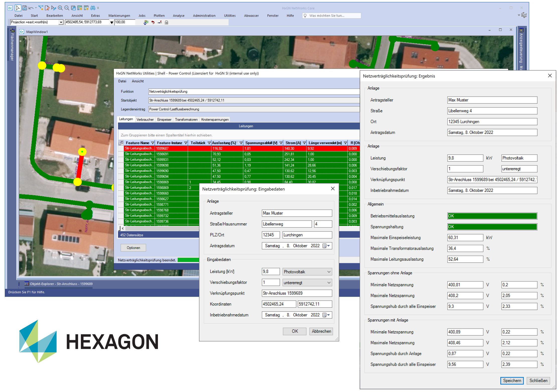Click the red undo arrow in coordinate bar

coord(153,22)
